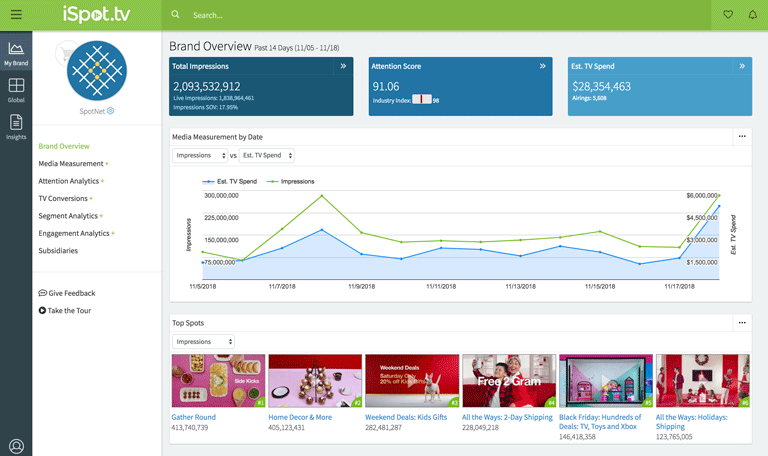Open the Insights sidebar icon

16,126
